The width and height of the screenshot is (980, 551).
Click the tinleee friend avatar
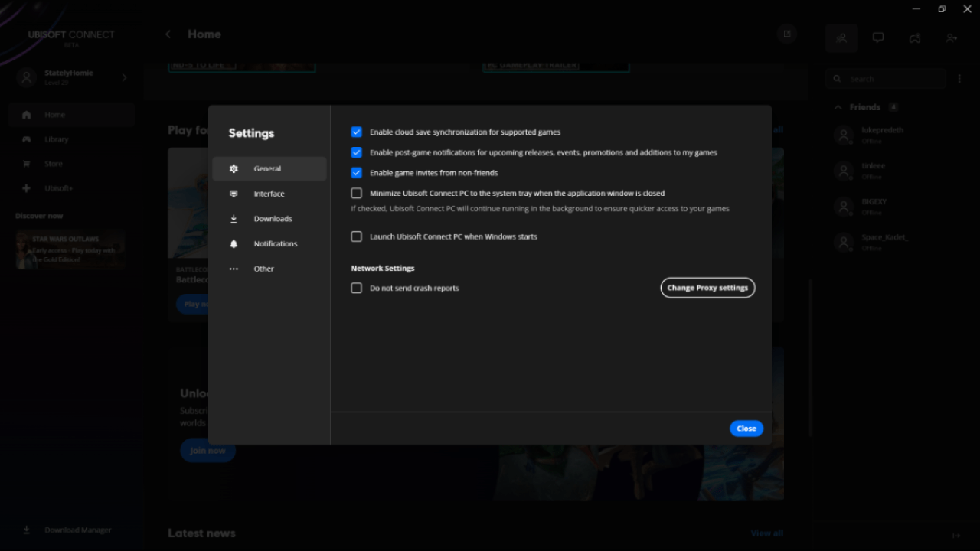tap(843, 171)
